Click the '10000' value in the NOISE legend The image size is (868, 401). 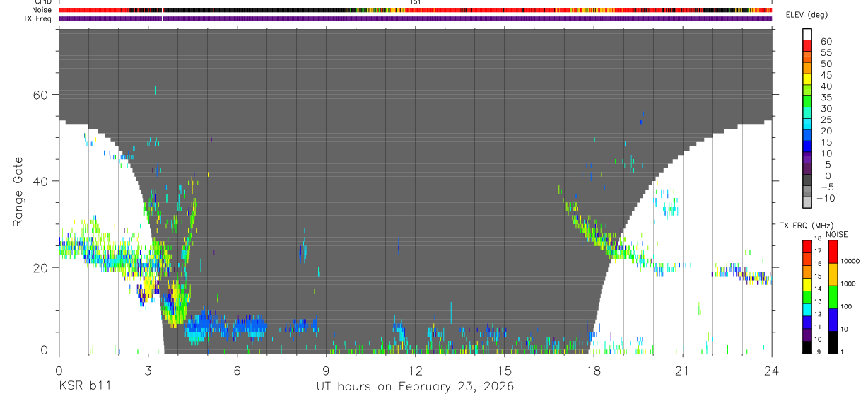[x=850, y=261]
